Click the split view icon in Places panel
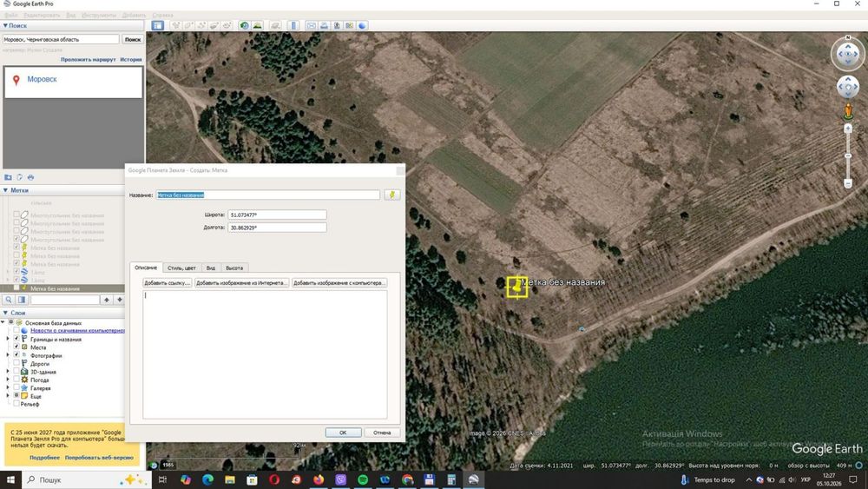Image resolution: width=868 pixels, height=489 pixels. click(22, 300)
